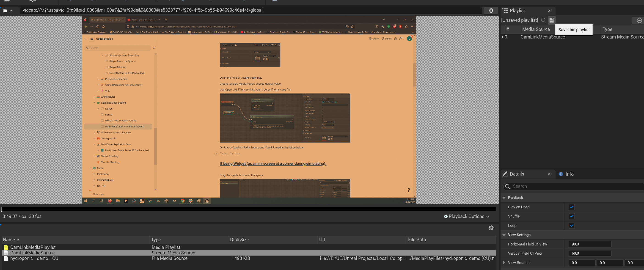Sort media list by Name column
The width and height of the screenshot is (644, 270).
pyautogui.click(x=9, y=240)
